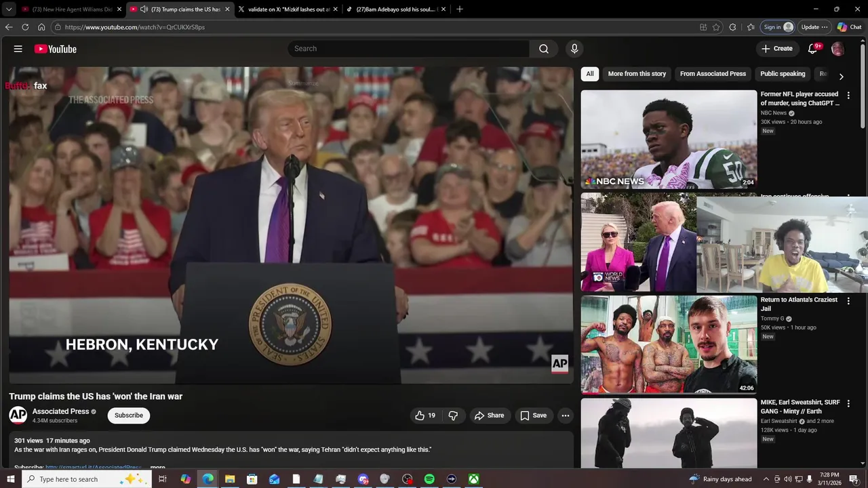Open Outlook from the taskbar
868x488 pixels.
pyautogui.click(x=274, y=479)
